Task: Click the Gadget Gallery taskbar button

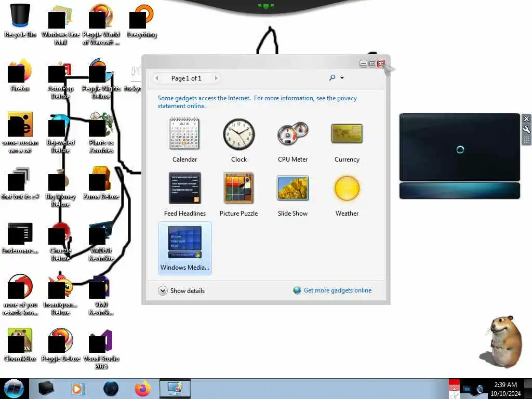Action: click(x=175, y=389)
